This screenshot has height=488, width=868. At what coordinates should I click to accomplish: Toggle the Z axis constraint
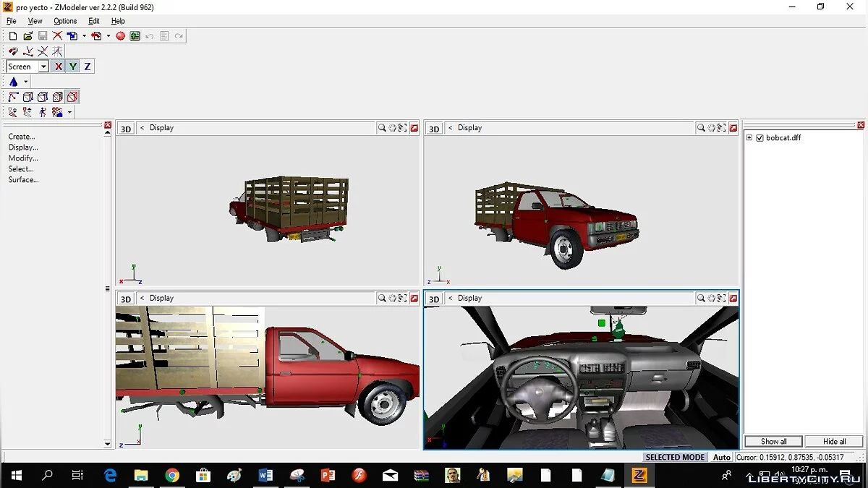(x=88, y=67)
